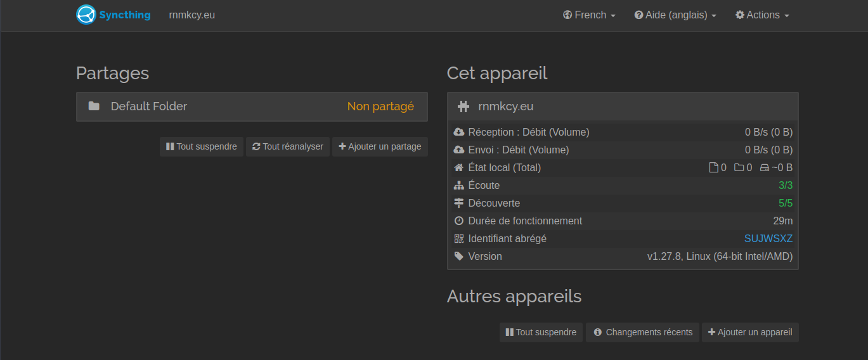Click the network icon beside Écoute
Image resolution: width=868 pixels, height=360 pixels.
pyautogui.click(x=459, y=186)
